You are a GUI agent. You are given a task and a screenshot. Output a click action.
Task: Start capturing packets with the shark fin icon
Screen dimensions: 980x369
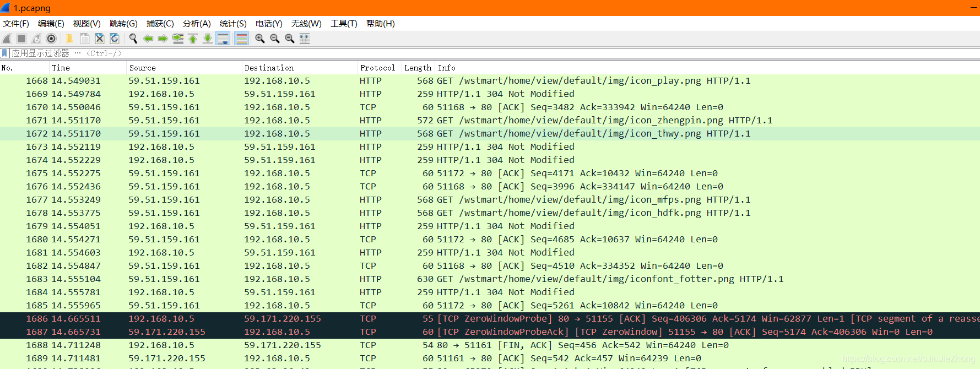coord(7,39)
